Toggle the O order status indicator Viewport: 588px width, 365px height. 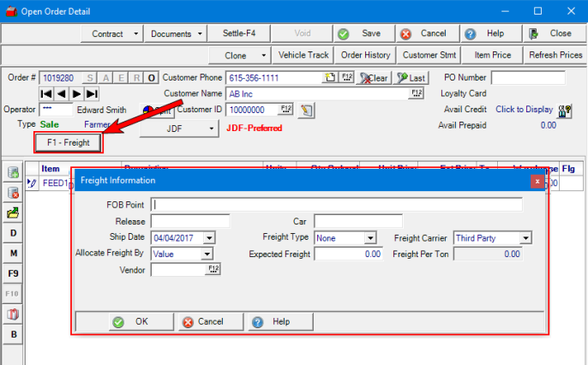click(152, 78)
